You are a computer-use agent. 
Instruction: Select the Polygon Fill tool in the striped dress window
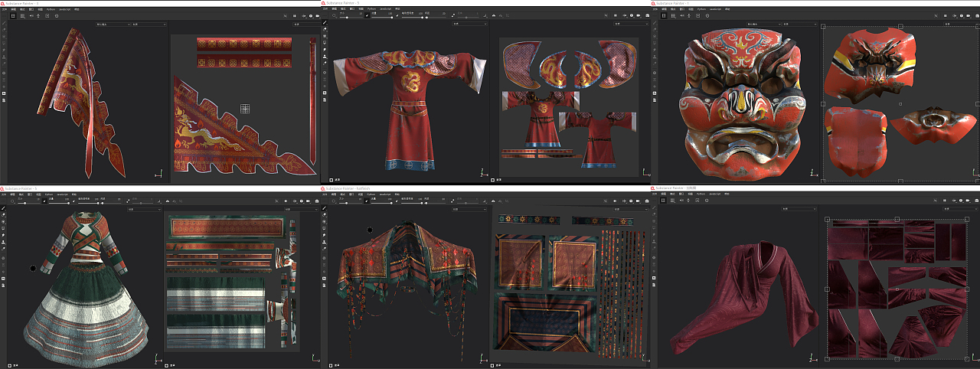tap(3, 228)
